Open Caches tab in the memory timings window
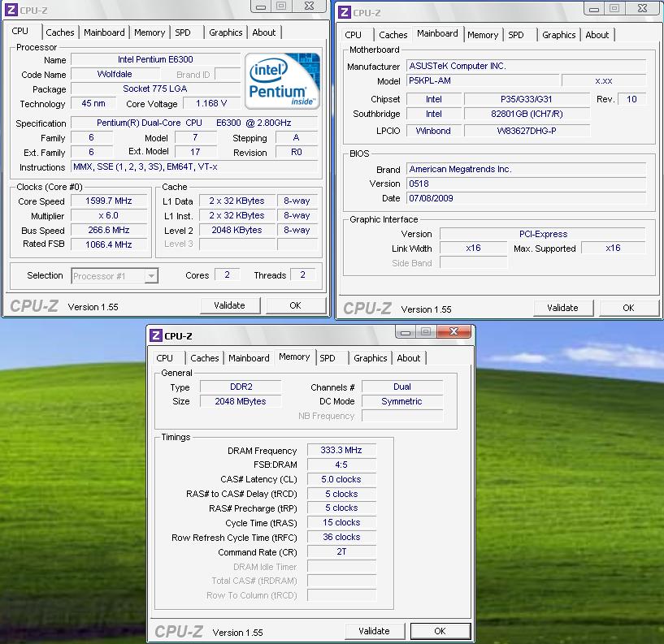The image size is (664, 644). pos(205,358)
